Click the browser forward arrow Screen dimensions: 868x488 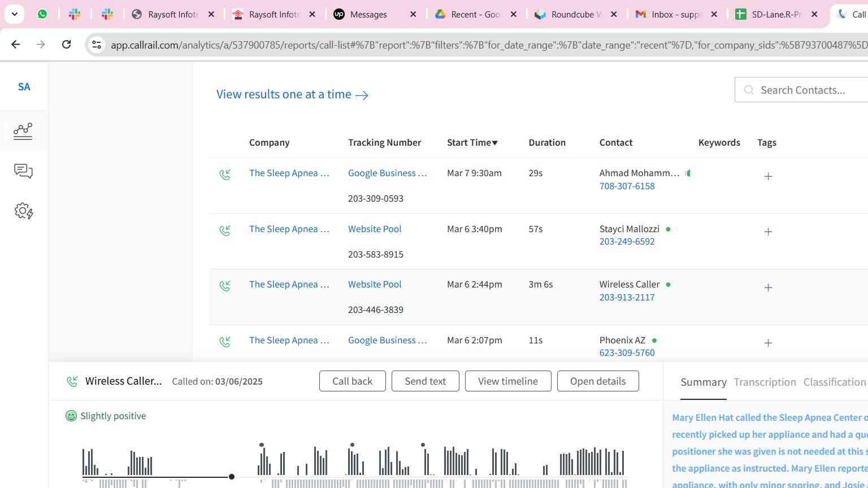41,44
